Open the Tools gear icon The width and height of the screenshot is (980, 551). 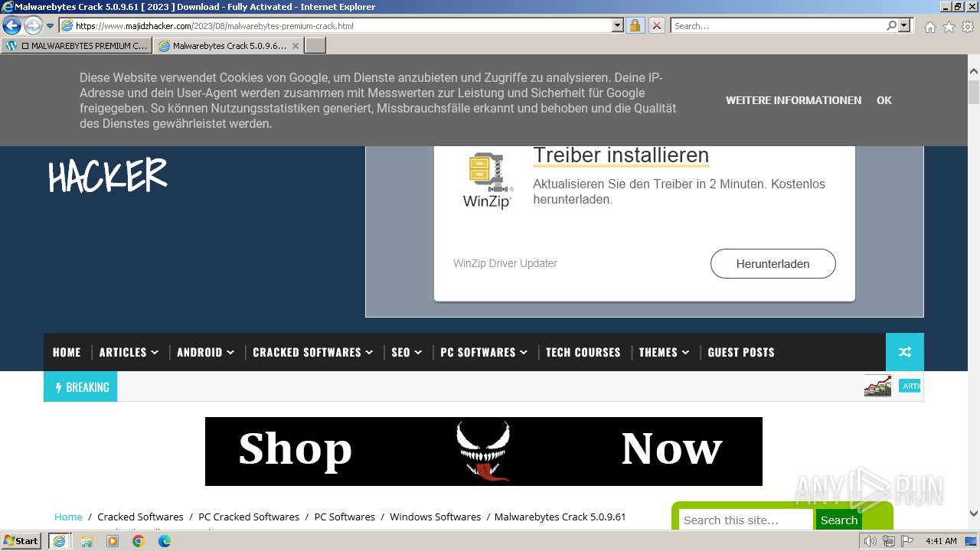pyautogui.click(x=968, y=27)
